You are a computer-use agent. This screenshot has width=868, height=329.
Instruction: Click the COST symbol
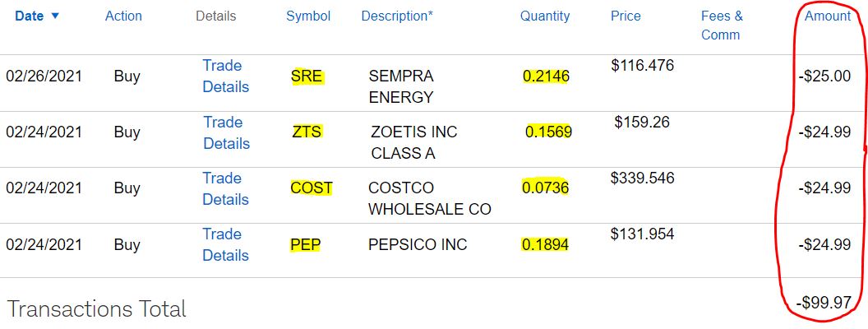312,188
